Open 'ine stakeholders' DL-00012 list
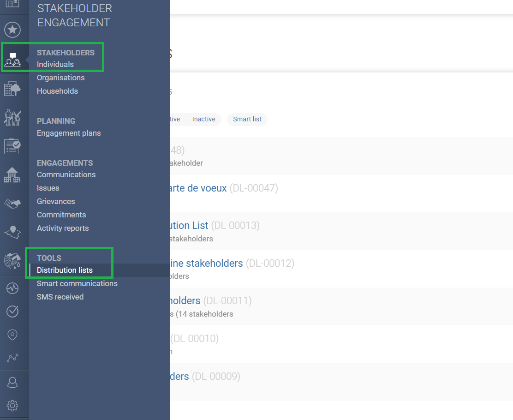The width and height of the screenshot is (513, 420). pyautogui.click(x=206, y=263)
